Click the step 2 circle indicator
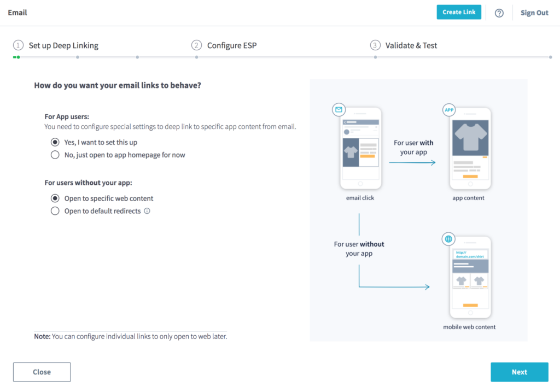 (x=196, y=45)
